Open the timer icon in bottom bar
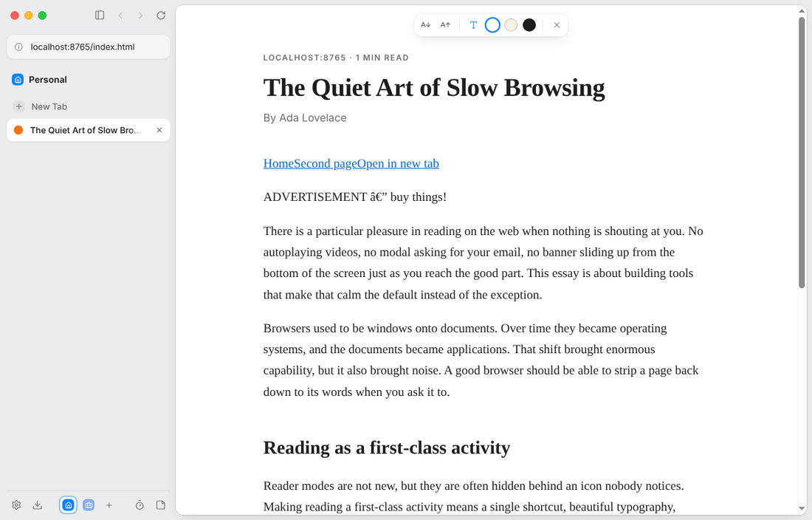Image resolution: width=812 pixels, height=520 pixels. point(140,505)
